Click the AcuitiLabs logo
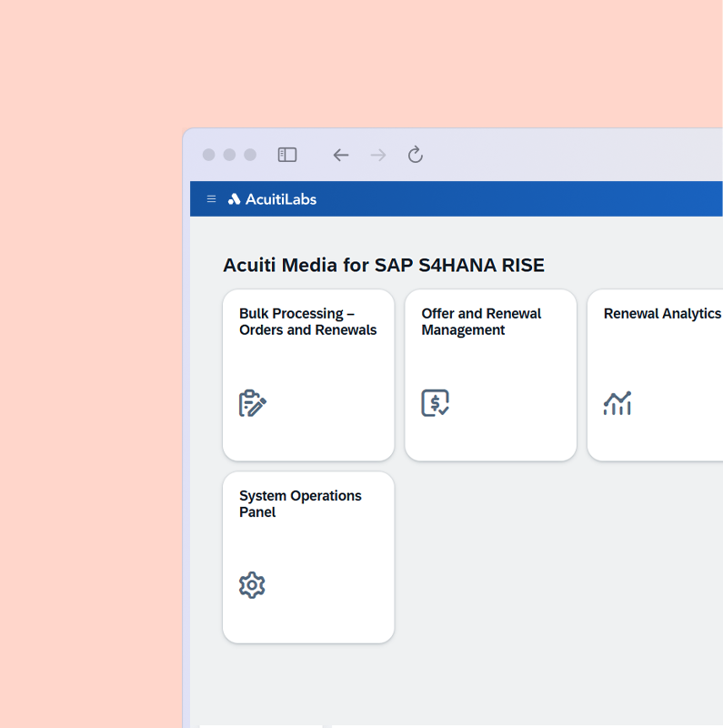723x728 pixels. [272, 199]
